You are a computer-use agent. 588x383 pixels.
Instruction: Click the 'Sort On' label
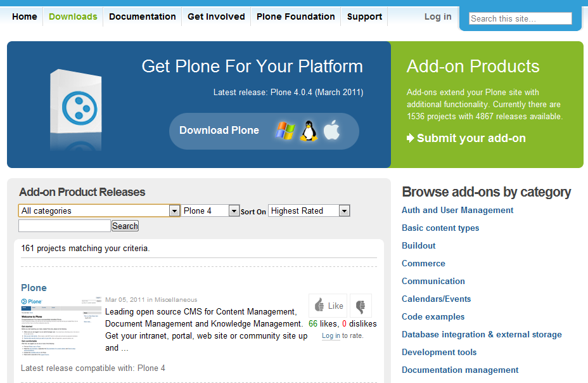point(253,212)
